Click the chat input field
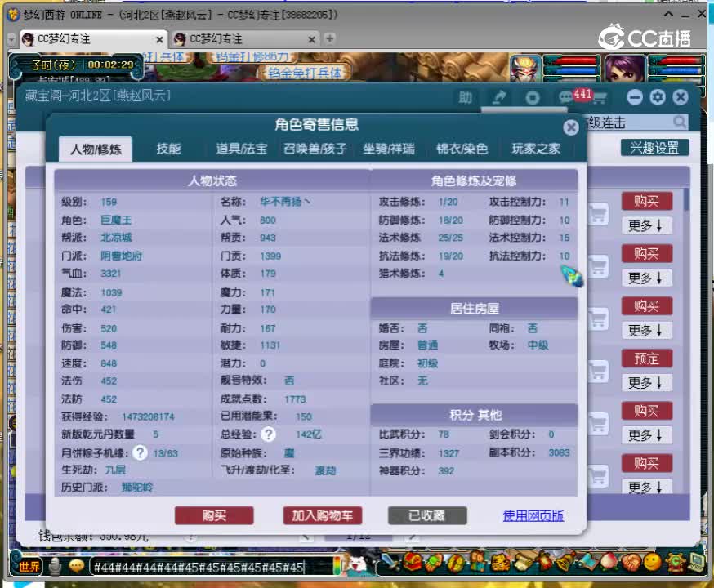714x588 pixels. point(211,567)
